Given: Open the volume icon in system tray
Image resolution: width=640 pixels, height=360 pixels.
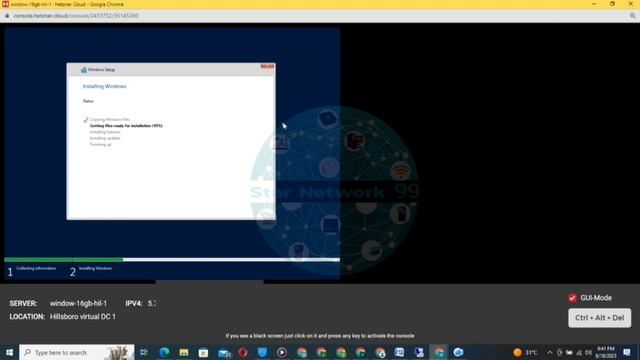Looking at the screenshot, I should coord(588,352).
